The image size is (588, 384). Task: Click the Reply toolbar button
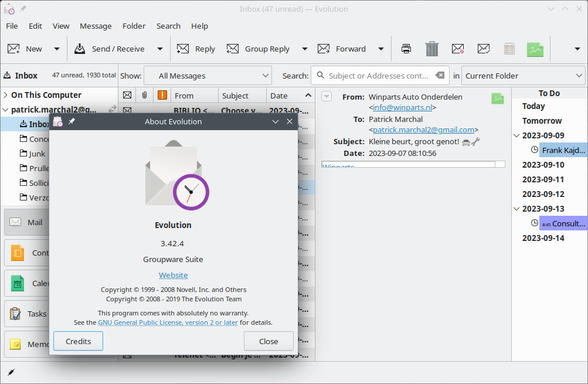point(196,49)
